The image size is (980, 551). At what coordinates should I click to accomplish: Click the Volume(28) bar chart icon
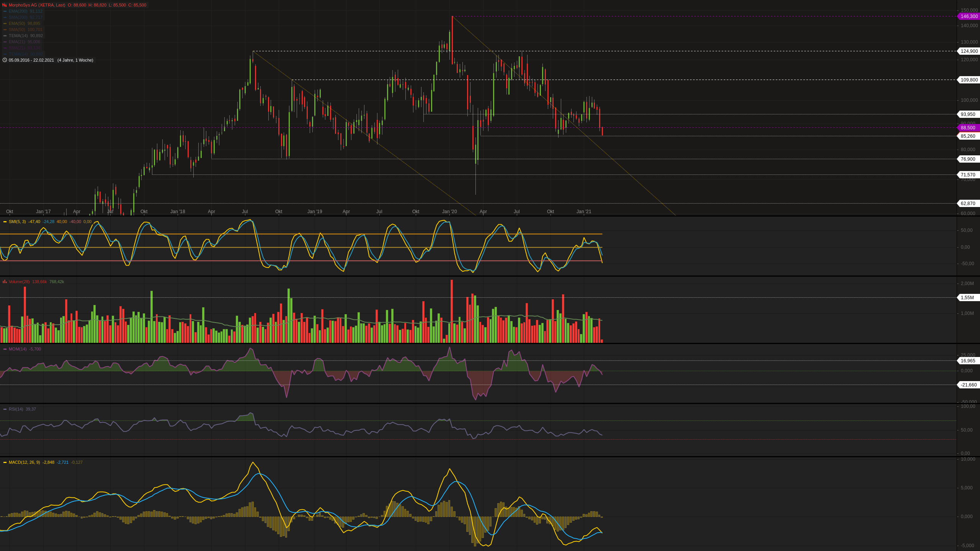[x=5, y=282]
